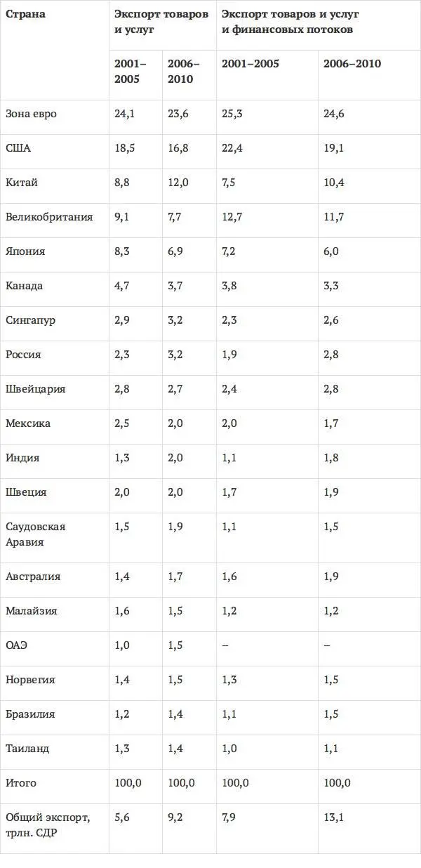Select the 'Швейцария' row label
Image resolution: width=421 pixels, height=868 pixels.
click(x=35, y=389)
